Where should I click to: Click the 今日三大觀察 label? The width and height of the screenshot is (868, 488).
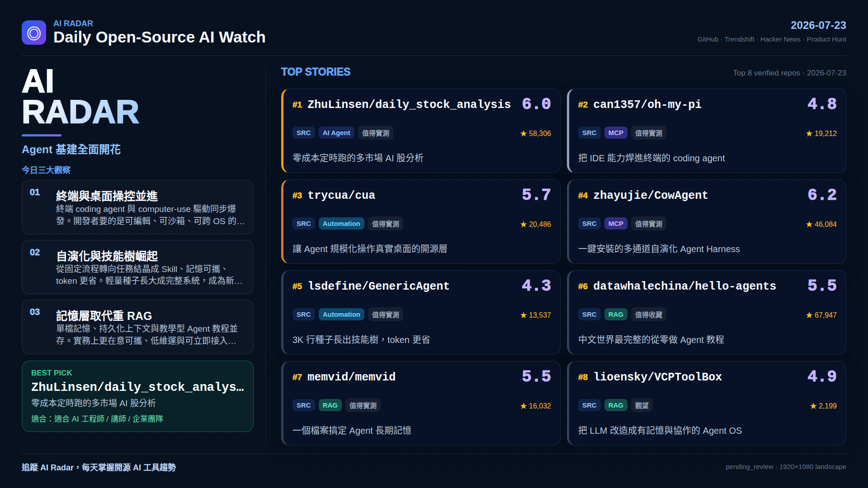(x=46, y=170)
